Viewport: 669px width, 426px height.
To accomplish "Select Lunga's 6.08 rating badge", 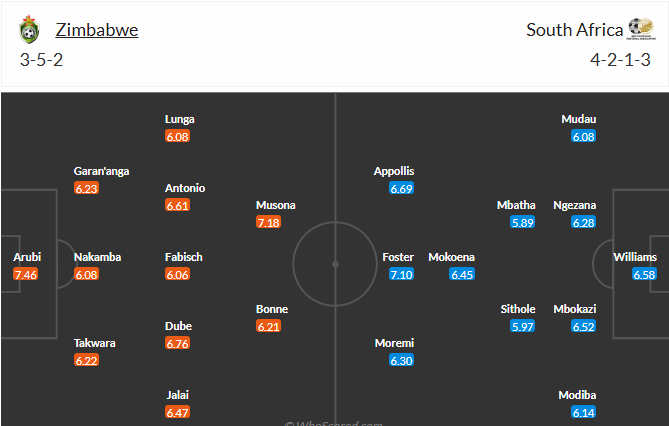I will pyautogui.click(x=177, y=136).
